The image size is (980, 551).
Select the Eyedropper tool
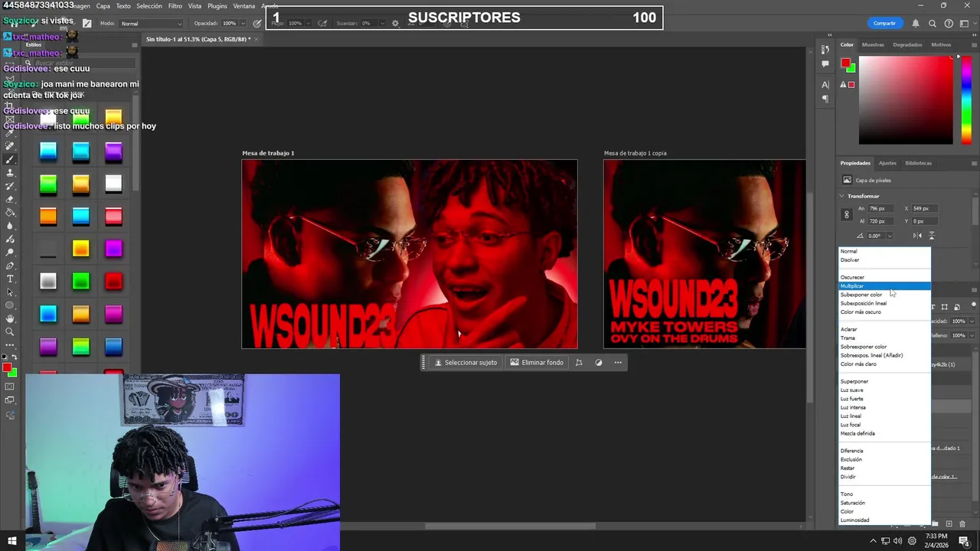coord(10,132)
